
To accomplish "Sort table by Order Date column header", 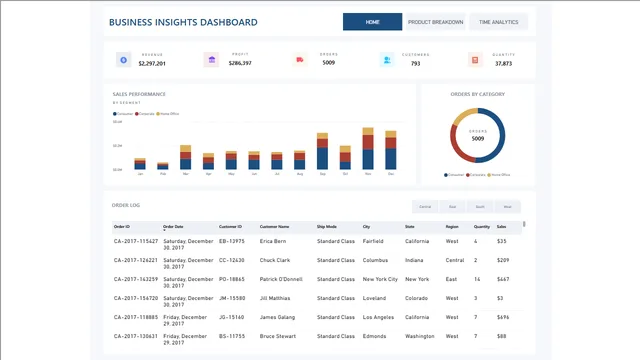I will [x=173, y=227].
